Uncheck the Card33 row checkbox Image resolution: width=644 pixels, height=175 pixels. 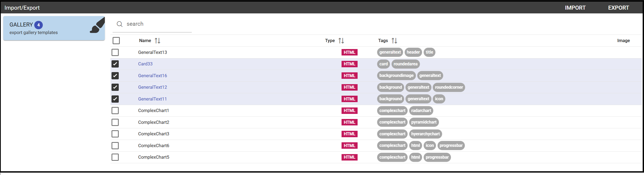click(x=115, y=64)
